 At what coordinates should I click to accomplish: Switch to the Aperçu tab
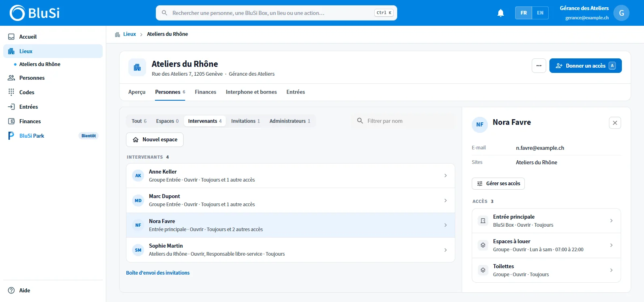point(137,92)
